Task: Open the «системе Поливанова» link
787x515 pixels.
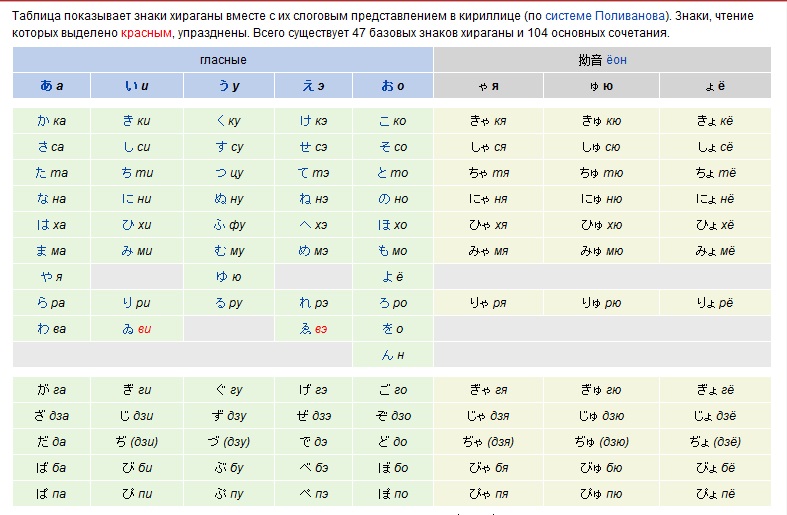Action: 605,16
